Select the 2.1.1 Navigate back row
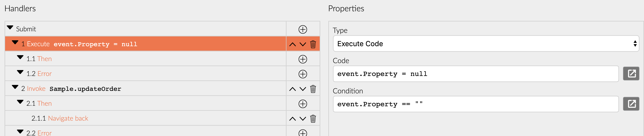The height and width of the screenshot is (136, 644). pyautogui.click(x=145, y=118)
